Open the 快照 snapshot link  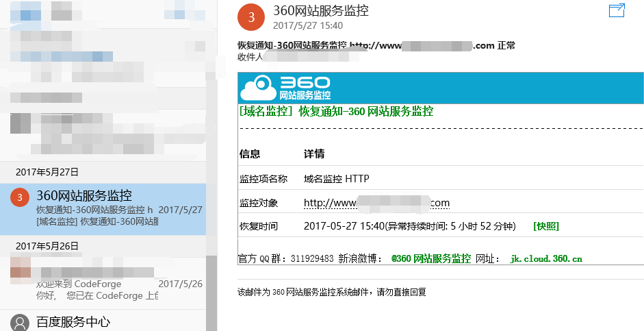[546, 226]
